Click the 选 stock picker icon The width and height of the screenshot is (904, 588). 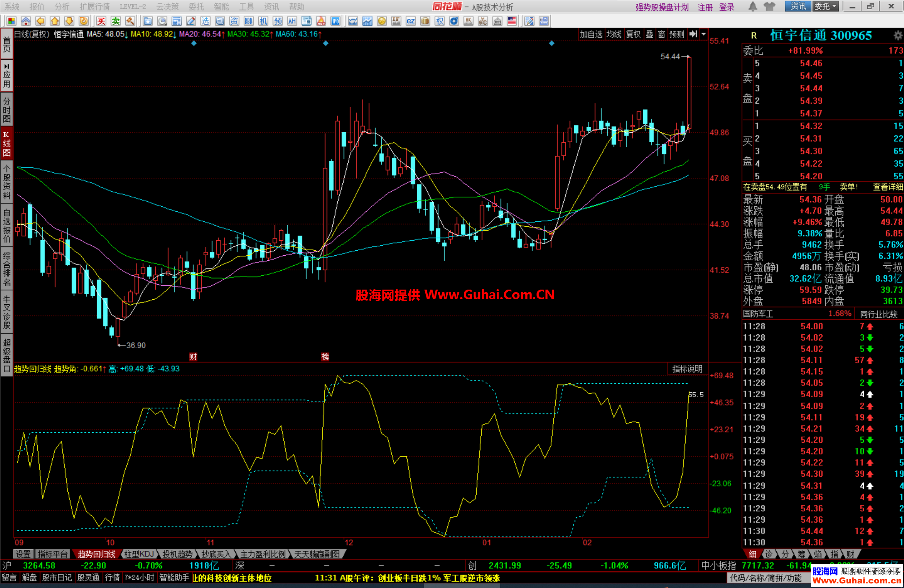pyautogui.click(x=205, y=21)
